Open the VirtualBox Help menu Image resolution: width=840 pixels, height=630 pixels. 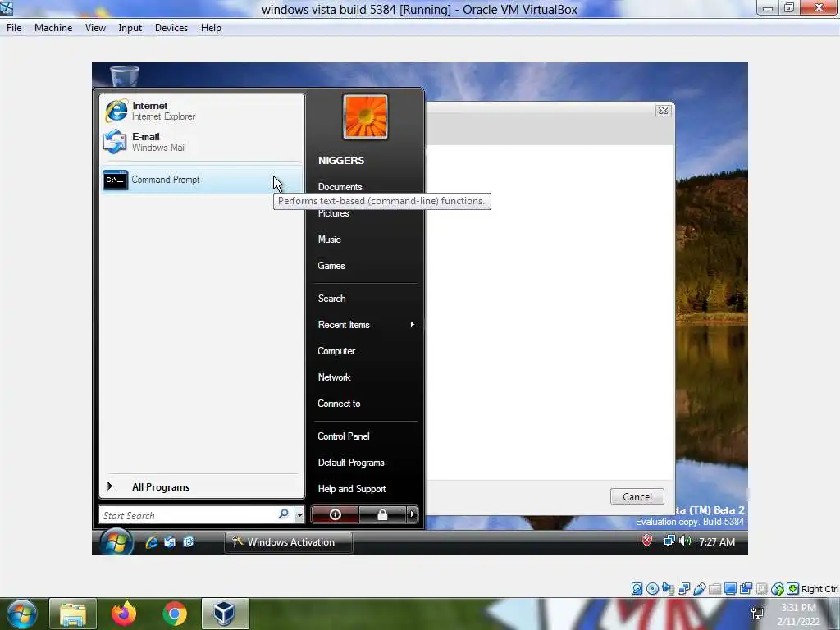click(x=211, y=28)
